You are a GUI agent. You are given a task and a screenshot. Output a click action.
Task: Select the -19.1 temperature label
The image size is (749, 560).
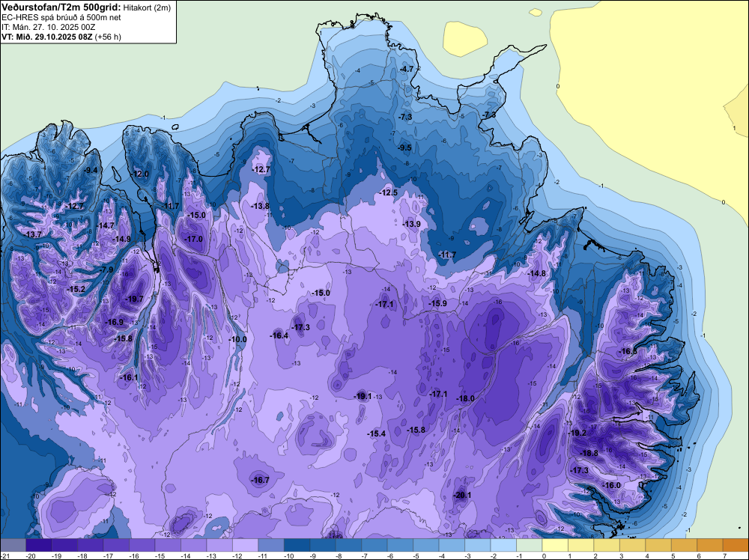pyautogui.click(x=363, y=396)
